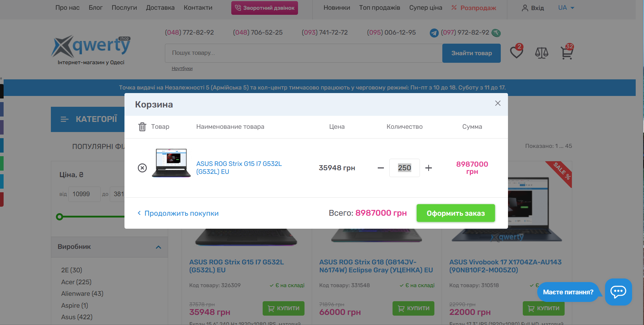Viewport: 644px width, 325px height.
Task: Call phone number (093) 741-72-72
Action: [325, 32]
